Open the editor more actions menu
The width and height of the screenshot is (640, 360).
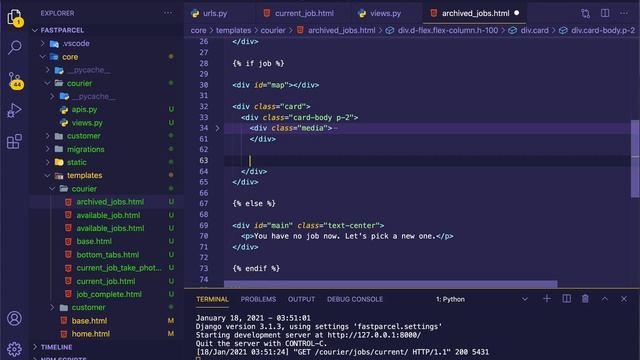coord(624,13)
